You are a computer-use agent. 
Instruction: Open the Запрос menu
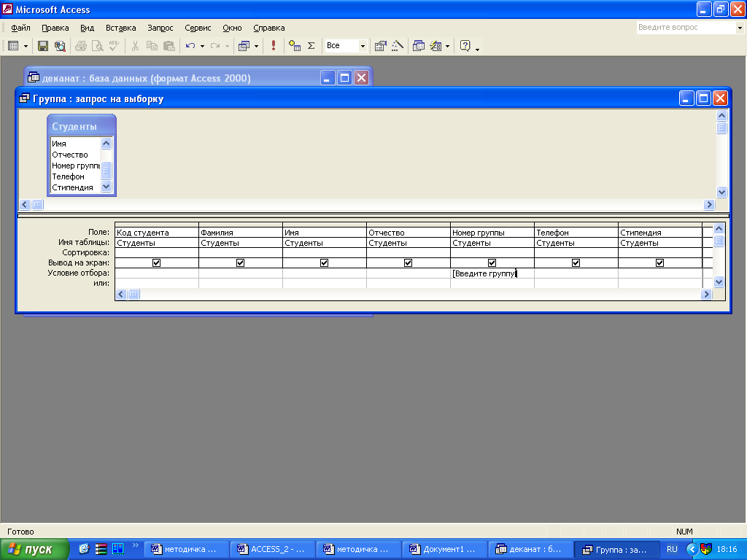(x=160, y=28)
